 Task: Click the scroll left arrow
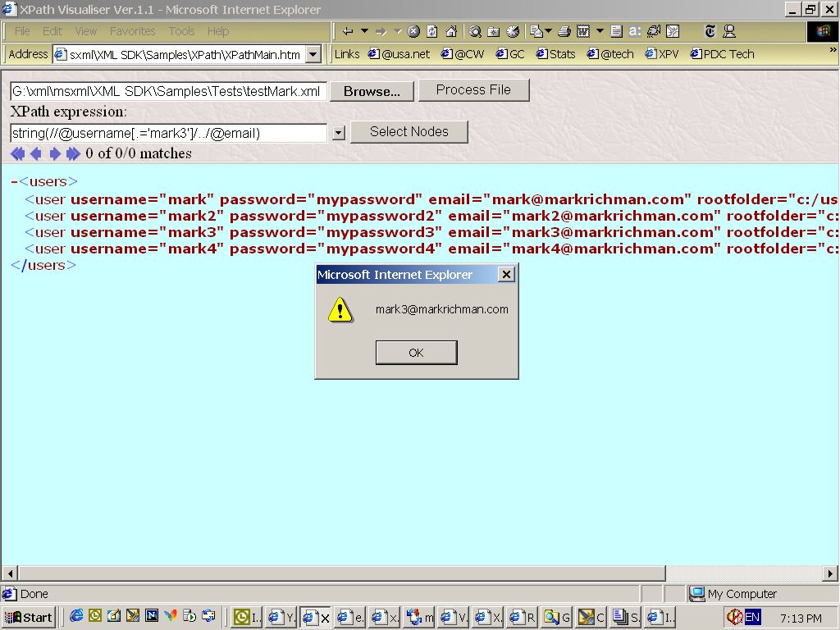(x=10, y=573)
